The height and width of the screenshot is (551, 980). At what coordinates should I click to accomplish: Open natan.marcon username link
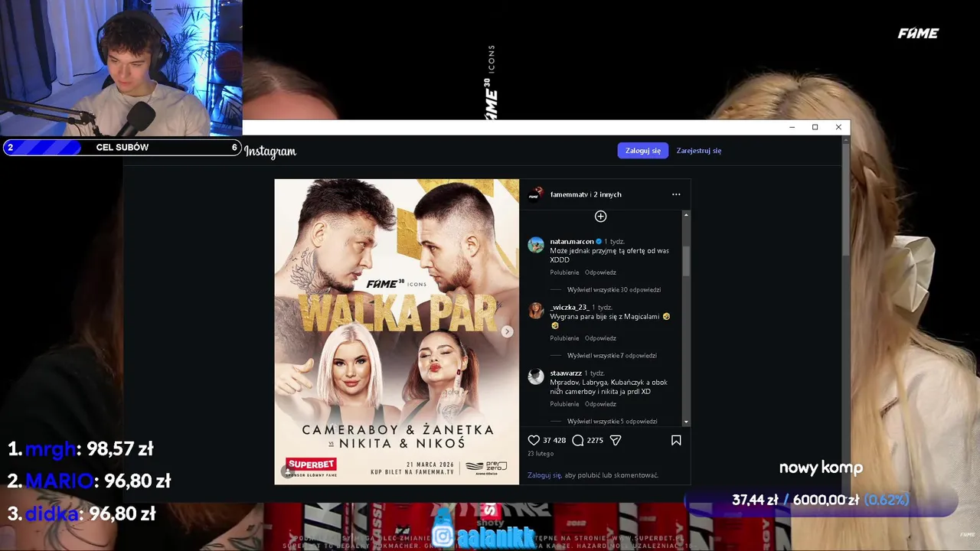[x=572, y=242]
